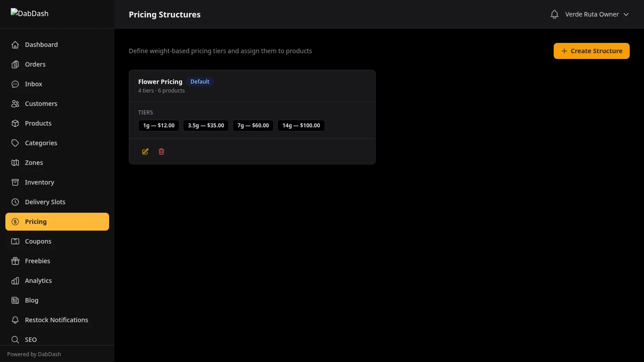Screen dimensions: 644x362
Task: Click the SEO magnifier icon
Action: [x=15, y=340]
